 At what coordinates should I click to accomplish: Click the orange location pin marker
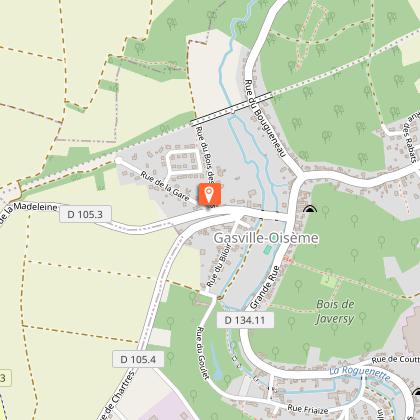click(x=209, y=194)
